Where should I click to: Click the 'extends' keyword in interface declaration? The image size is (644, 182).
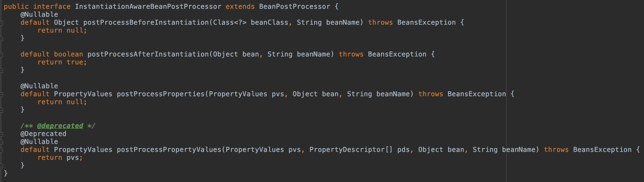tap(240, 6)
